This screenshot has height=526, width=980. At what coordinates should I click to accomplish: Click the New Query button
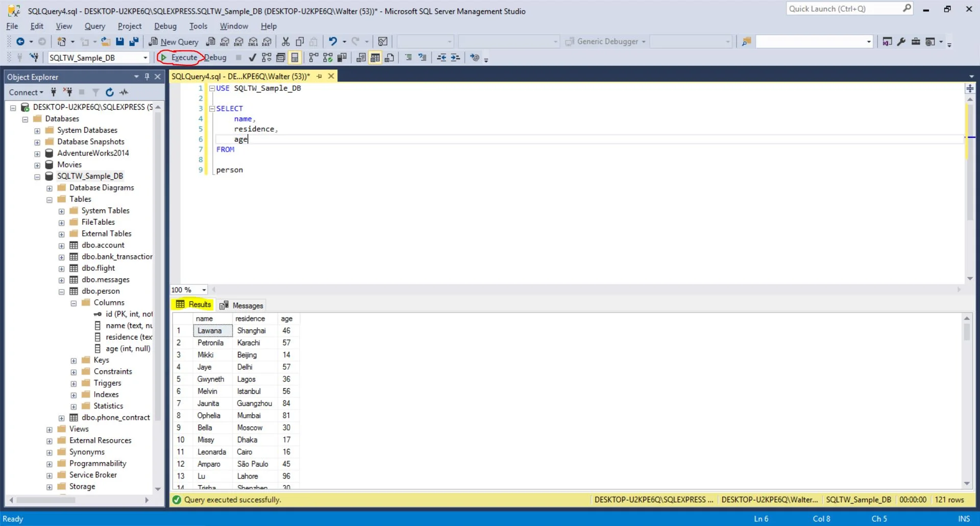click(x=174, y=42)
